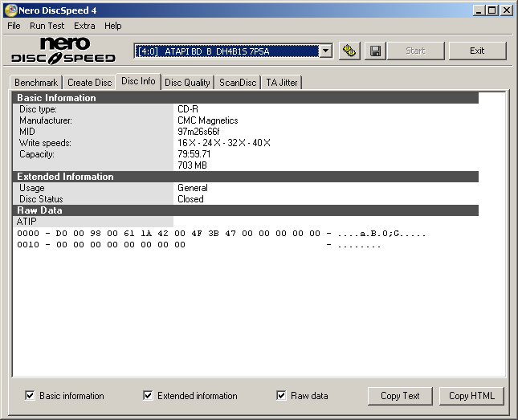Uncheck the Basic information checkbox

click(x=30, y=396)
